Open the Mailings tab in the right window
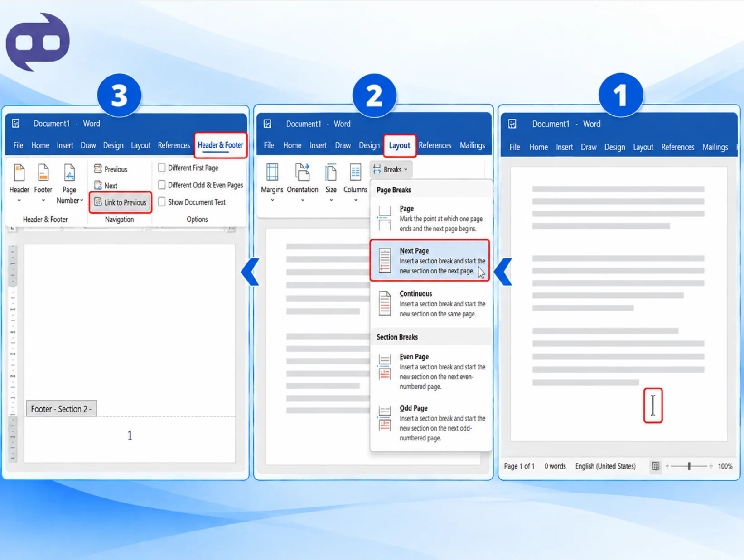 [715, 147]
